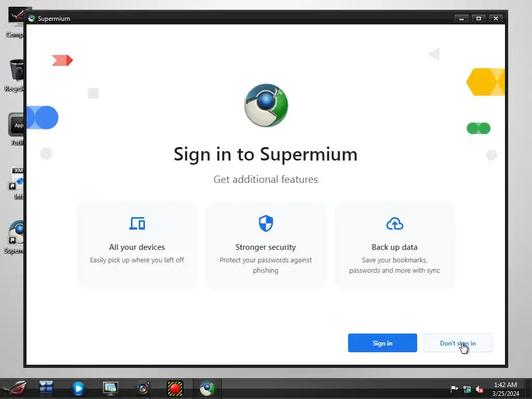Screen dimensions: 532x399
Task: Click the Supermium title bar icon
Action: [x=32, y=18]
